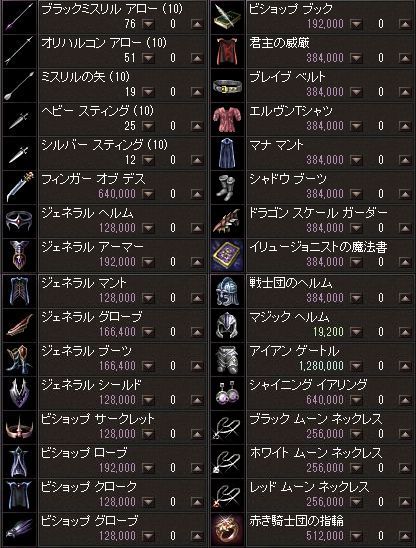
Task: Increase quantity of 君主の威厳
Action: click(405, 58)
